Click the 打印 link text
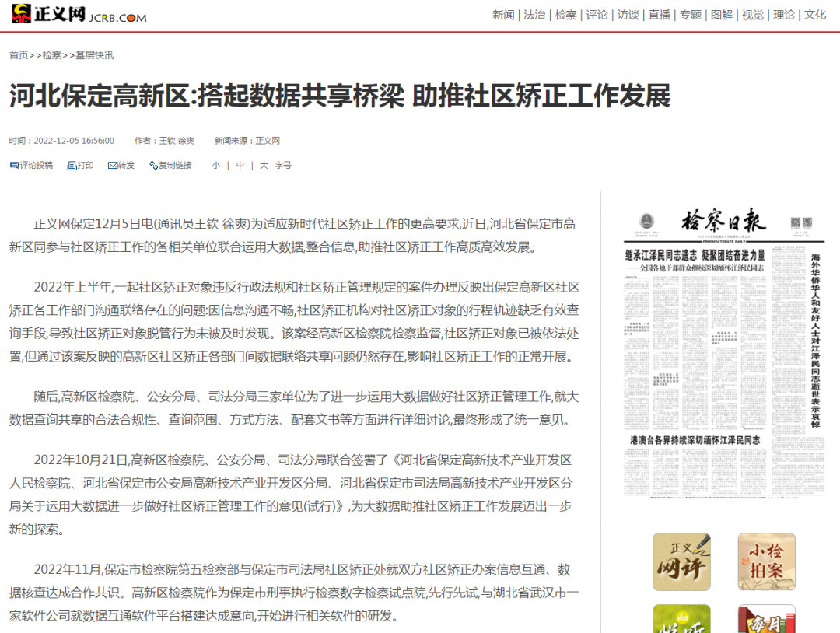This screenshot has height=633, width=840. 86,165
